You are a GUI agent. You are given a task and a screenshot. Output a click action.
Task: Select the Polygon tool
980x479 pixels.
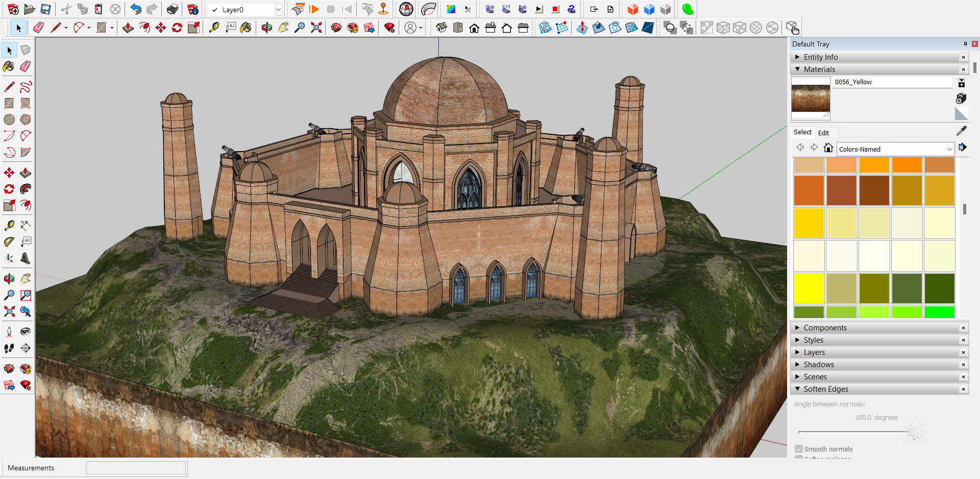click(26, 119)
